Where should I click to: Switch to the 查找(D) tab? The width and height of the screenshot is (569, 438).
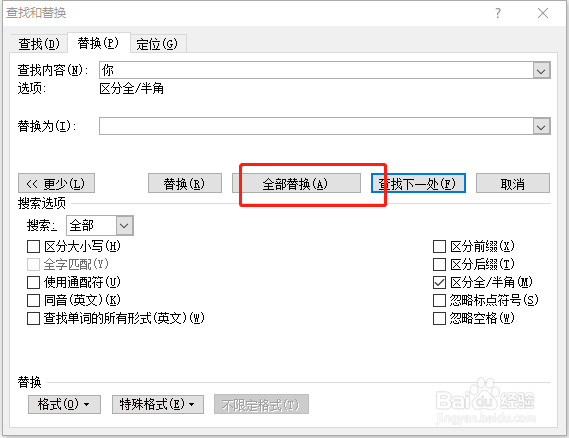tap(39, 44)
